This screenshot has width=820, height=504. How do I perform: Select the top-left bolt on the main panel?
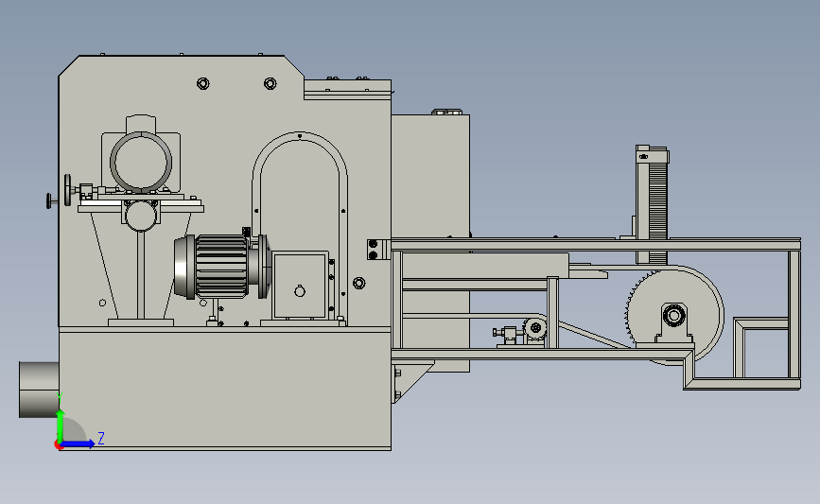[x=203, y=83]
